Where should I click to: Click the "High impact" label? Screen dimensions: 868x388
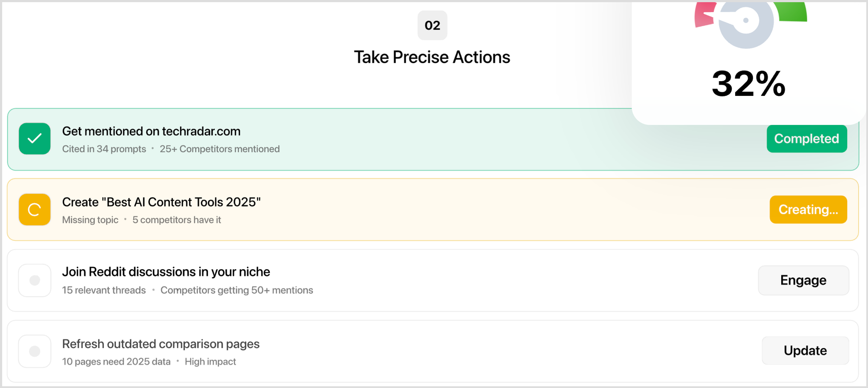click(210, 362)
